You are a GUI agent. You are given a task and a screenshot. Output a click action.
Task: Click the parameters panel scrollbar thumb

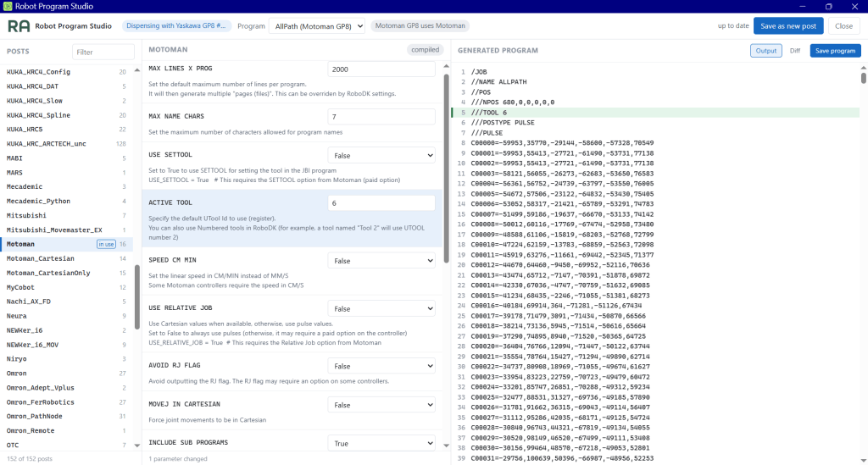pyautogui.click(x=446, y=168)
